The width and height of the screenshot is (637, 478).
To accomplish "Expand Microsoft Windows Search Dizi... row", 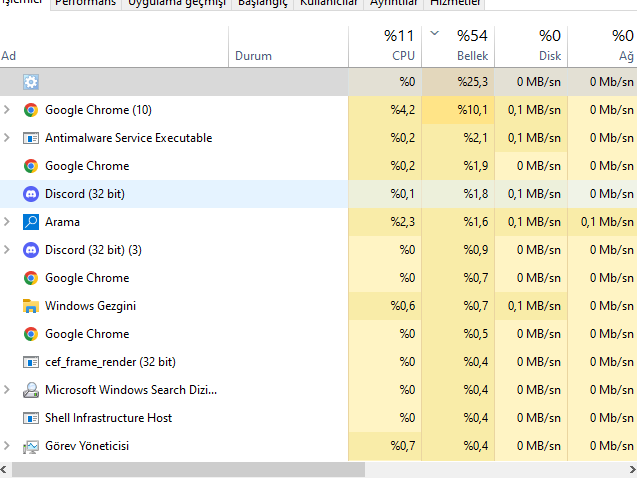I will [x=6, y=390].
